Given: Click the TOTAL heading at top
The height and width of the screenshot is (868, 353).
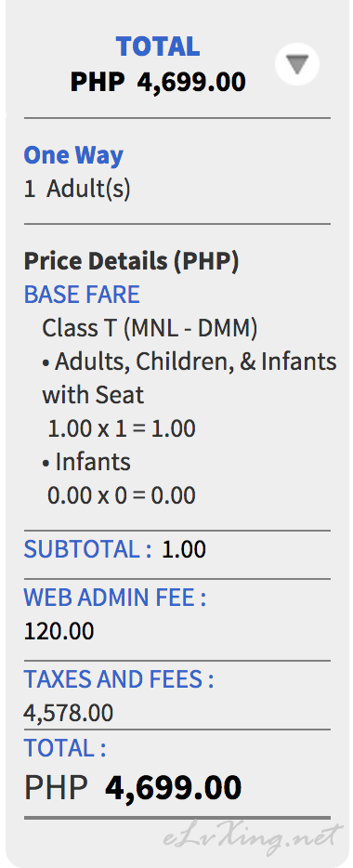Looking at the screenshot, I should click(x=158, y=46).
